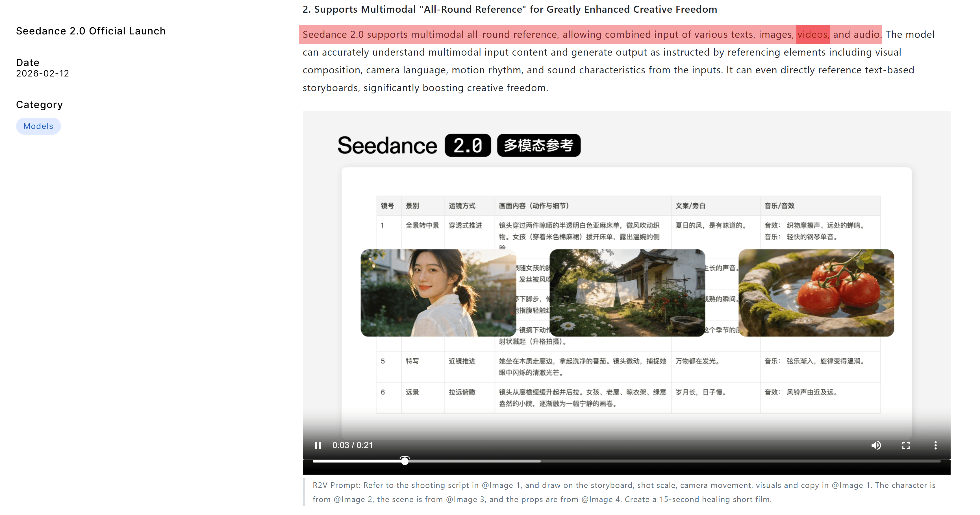Enter fullscreen mode for the video
This screenshot has height=515, width=980.
coord(906,445)
